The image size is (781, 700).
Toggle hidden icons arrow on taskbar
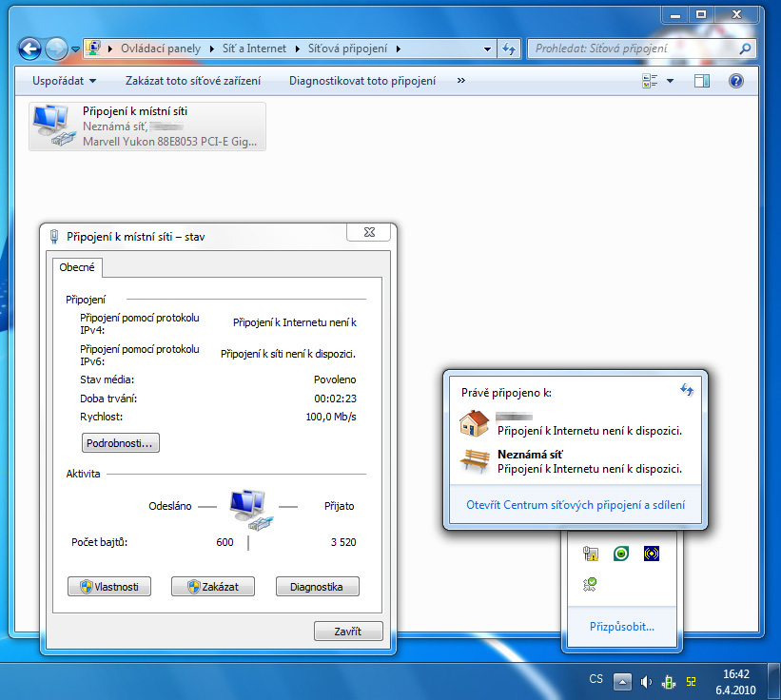pos(622,682)
